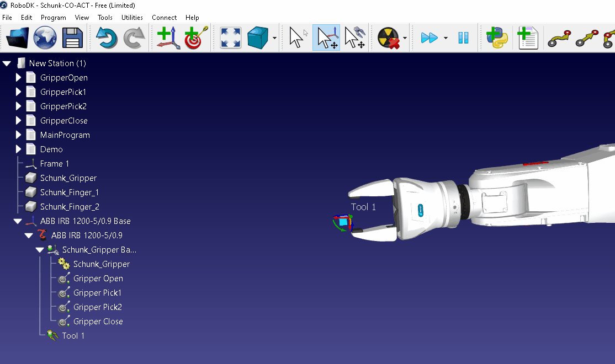Open the Connect menu
The width and height of the screenshot is (615, 364).
click(165, 18)
